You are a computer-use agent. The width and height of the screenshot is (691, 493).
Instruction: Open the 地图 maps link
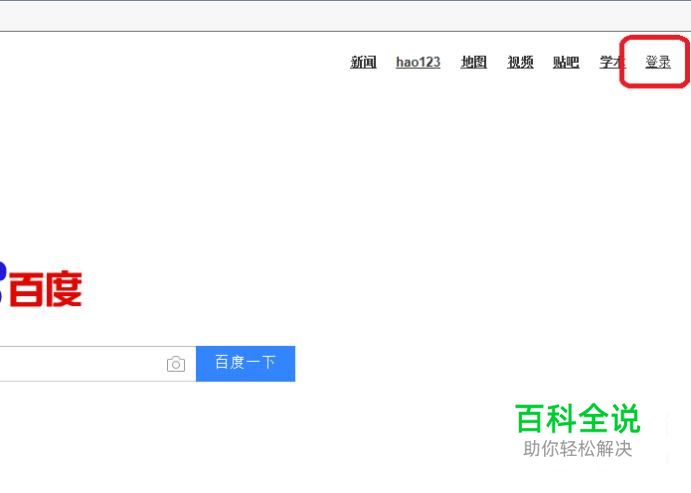pos(474,62)
